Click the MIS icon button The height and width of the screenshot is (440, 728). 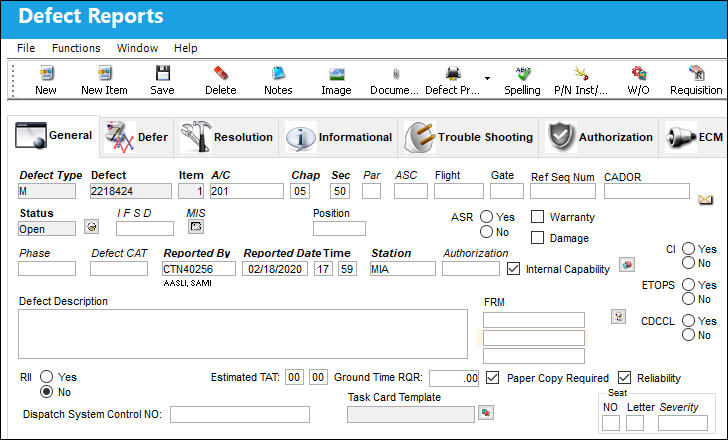pyautogui.click(x=196, y=226)
